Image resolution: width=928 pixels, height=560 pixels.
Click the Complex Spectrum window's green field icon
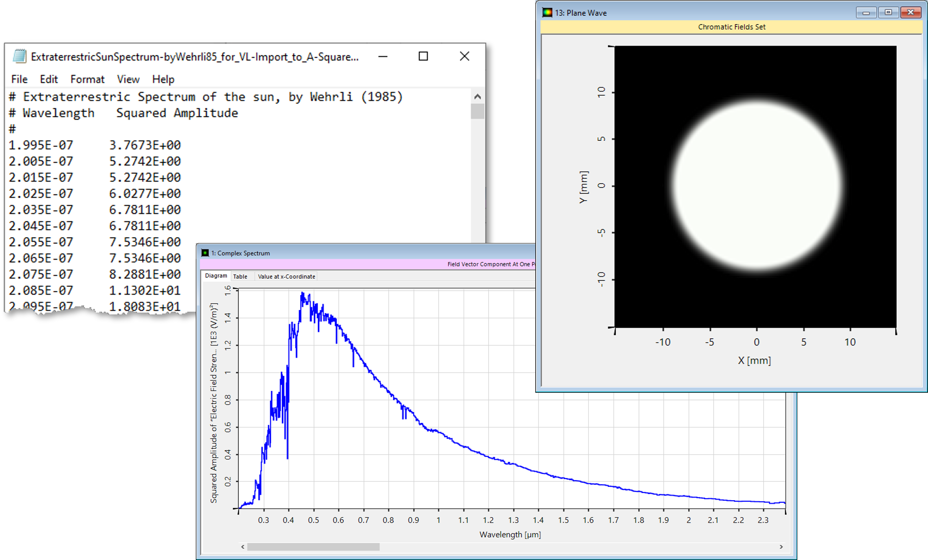(x=206, y=253)
